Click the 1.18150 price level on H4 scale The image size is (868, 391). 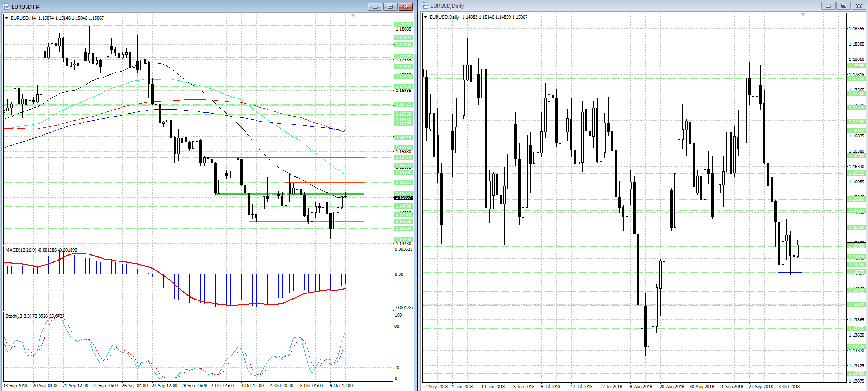[x=403, y=25]
